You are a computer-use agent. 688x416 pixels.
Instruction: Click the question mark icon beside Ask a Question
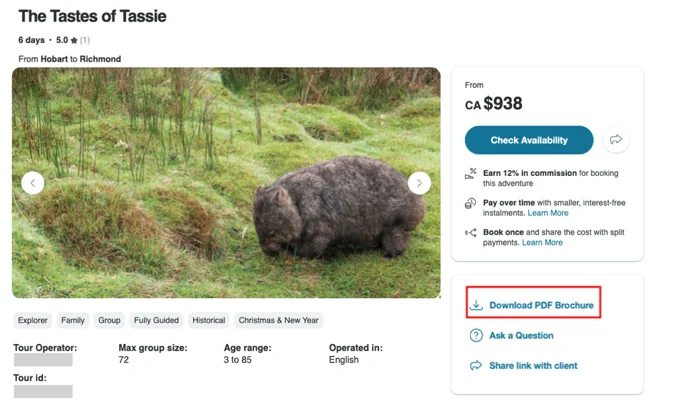pos(476,335)
